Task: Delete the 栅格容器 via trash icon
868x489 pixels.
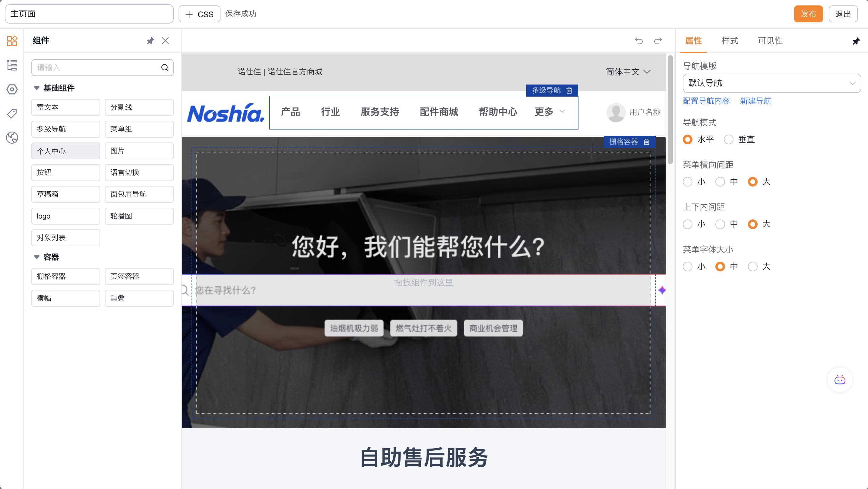Action: [x=647, y=142]
